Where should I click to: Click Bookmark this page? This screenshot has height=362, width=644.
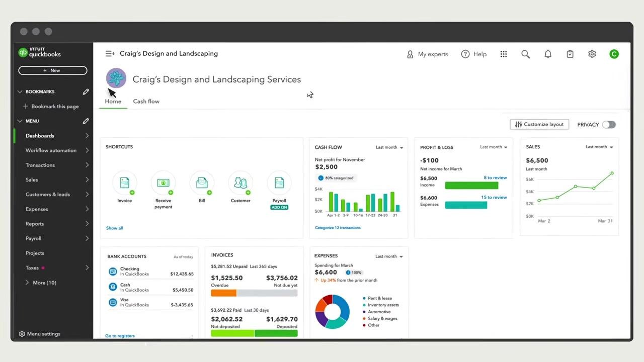51,107
